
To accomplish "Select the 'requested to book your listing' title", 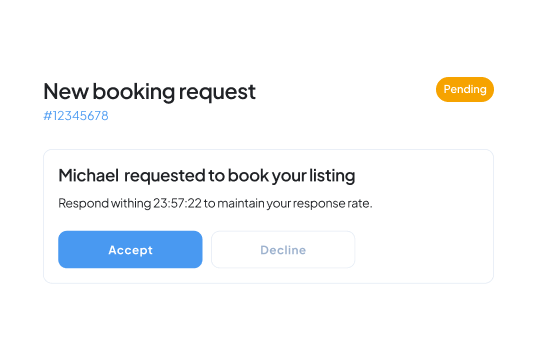I will coord(240,176).
